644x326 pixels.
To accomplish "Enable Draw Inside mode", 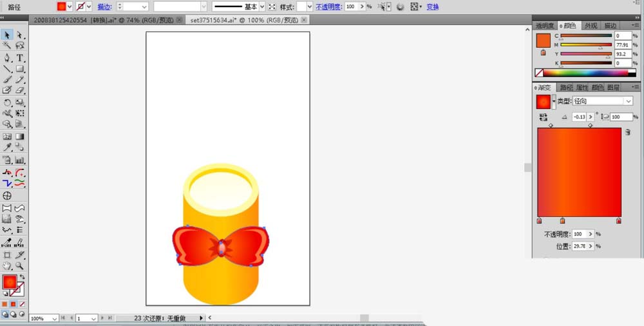I will pos(22,314).
